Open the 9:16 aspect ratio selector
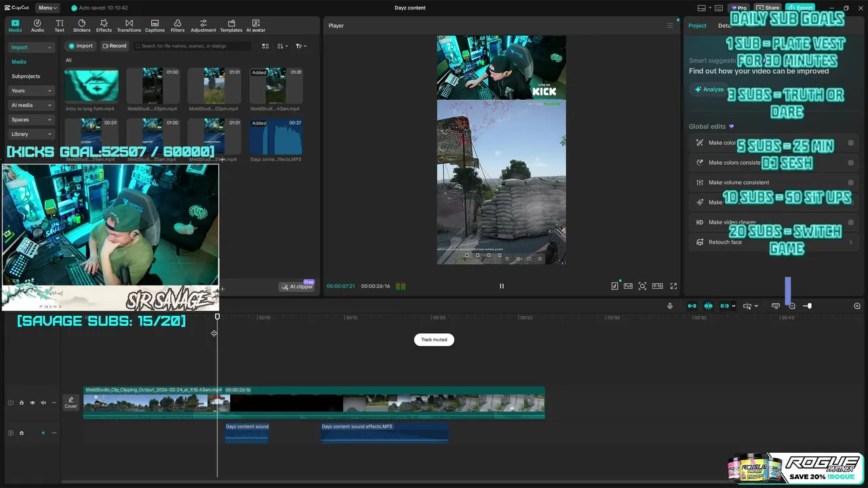The width and height of the screenshot is (868, 488). [x=657, y=286]
